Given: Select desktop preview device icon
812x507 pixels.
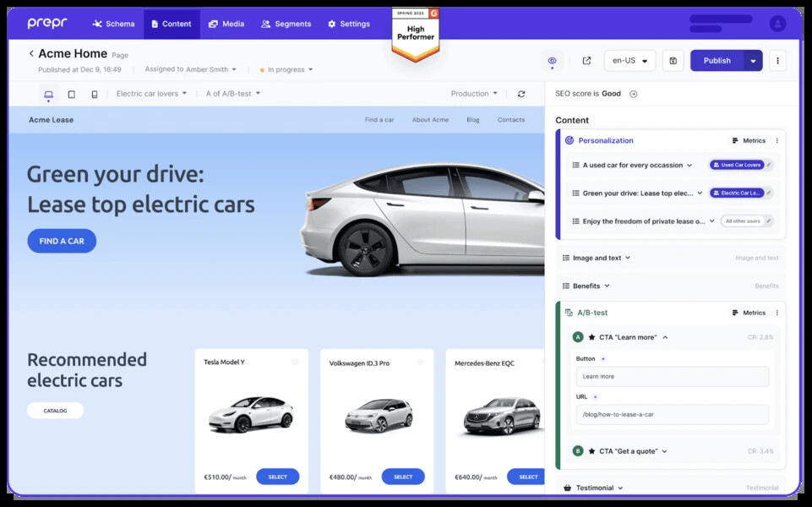Looking at the screenshot, I should pos(48,95).
